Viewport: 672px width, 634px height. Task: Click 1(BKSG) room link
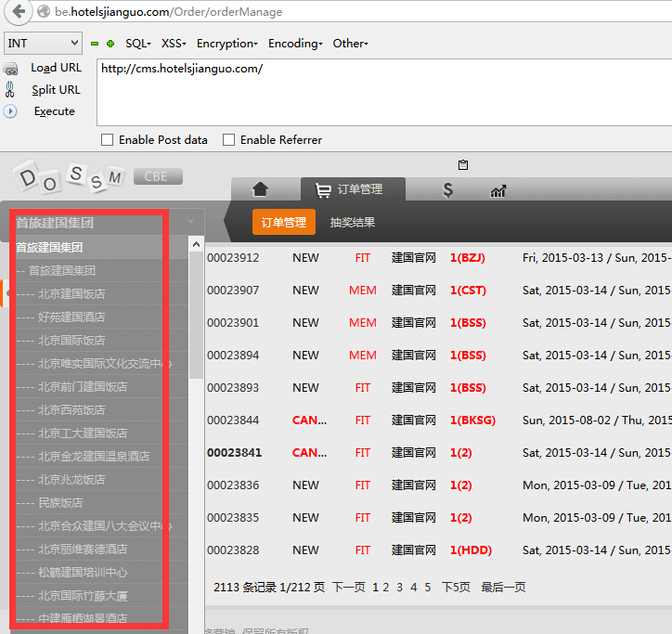click(472, 421)
